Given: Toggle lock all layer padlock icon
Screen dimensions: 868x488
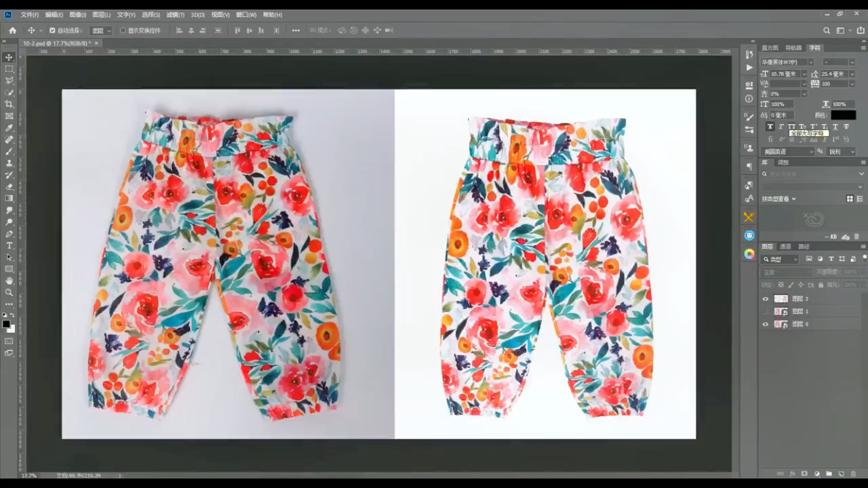Looking at the screenshot, I should pyautogui.click(x=821, y=285).
